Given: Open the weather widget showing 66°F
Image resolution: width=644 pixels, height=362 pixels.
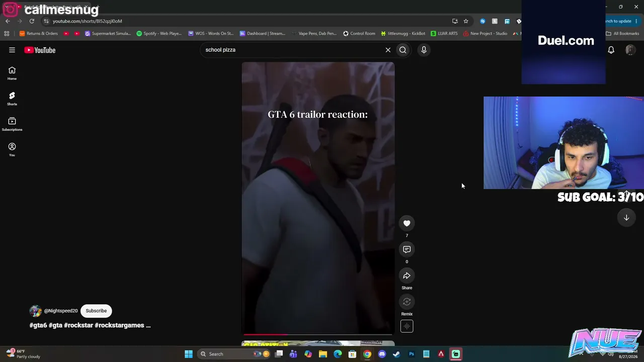Looking at the screenshot, I should [x=23, y=354].
